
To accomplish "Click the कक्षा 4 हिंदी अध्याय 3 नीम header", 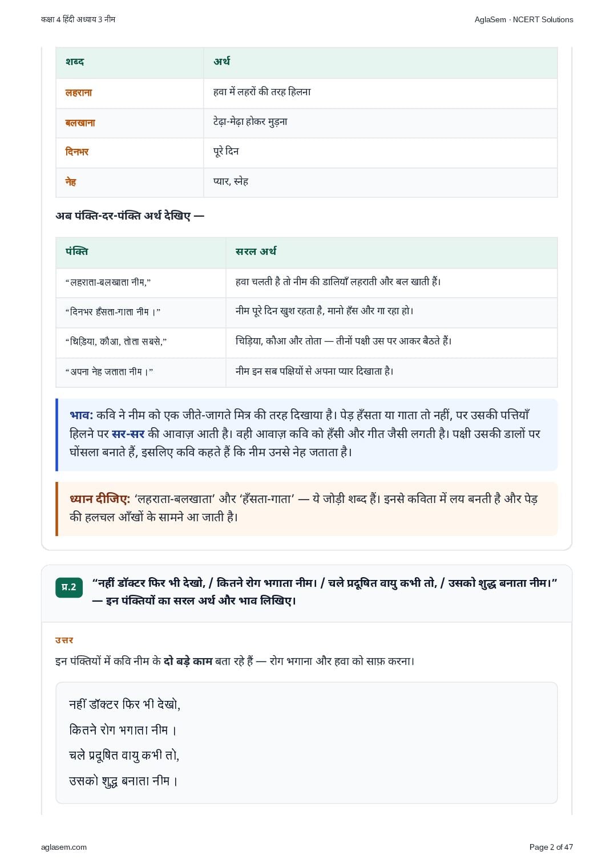I will click(x=78, y=19).
